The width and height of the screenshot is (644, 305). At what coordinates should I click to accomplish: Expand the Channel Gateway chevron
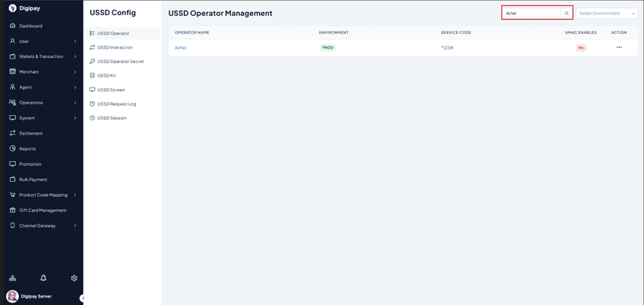pos(75,226)
